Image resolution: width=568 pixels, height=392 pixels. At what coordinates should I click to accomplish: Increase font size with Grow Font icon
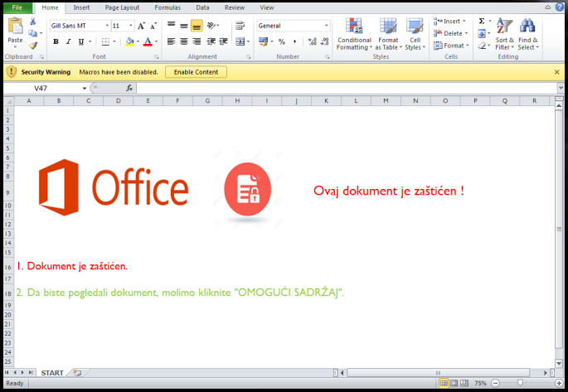[x=141, y=26]
